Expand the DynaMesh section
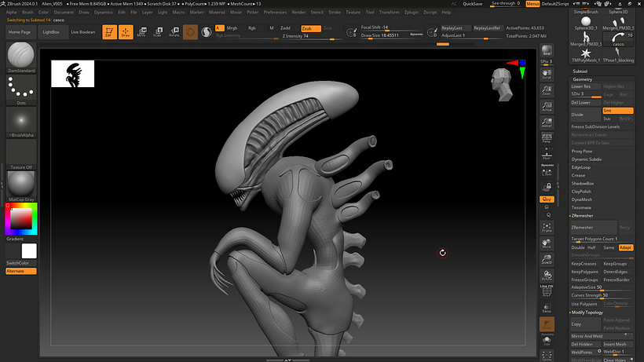Viewport: 644px width, 362px height. [582, 199]
